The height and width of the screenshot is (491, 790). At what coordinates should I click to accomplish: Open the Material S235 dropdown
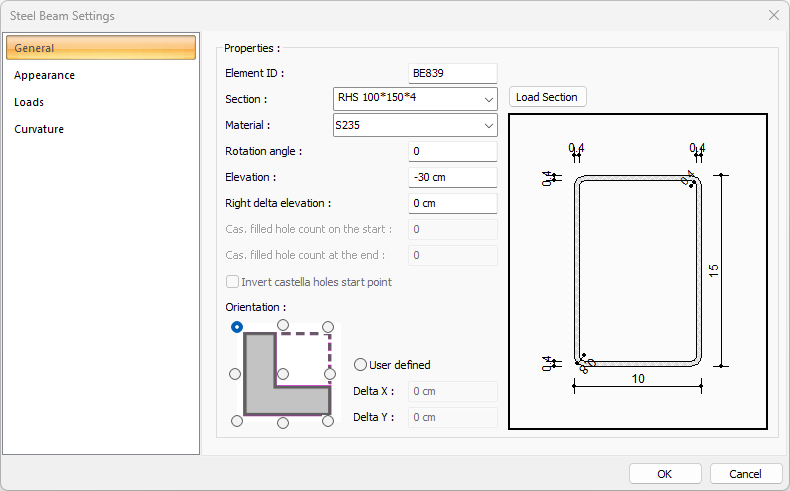click(488, 125)
